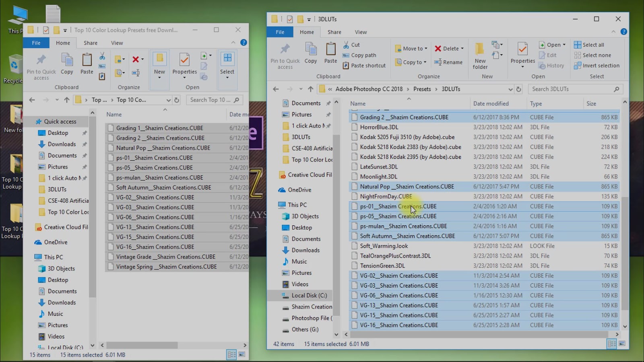Open OneDrive in 3DLUTs navigation pane
644x362 pixels.
299,190
